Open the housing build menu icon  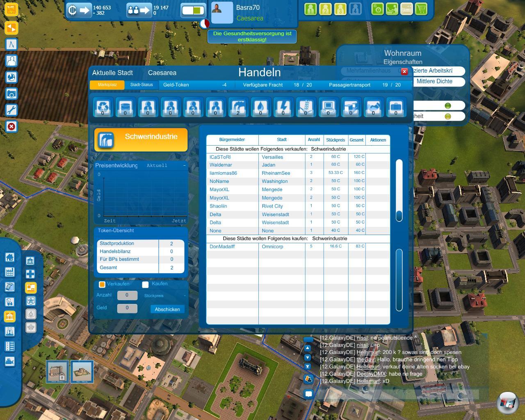pyautogui.click(x=10, y=257)
